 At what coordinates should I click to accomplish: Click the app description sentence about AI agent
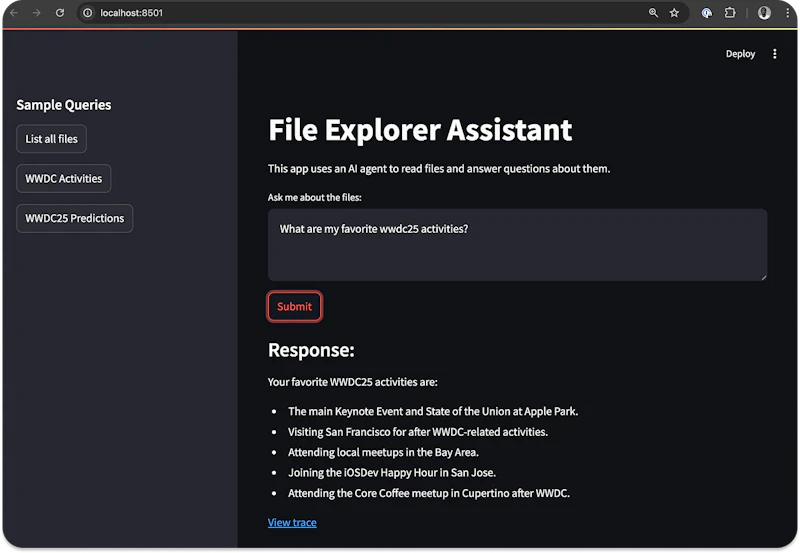(439, 169)
